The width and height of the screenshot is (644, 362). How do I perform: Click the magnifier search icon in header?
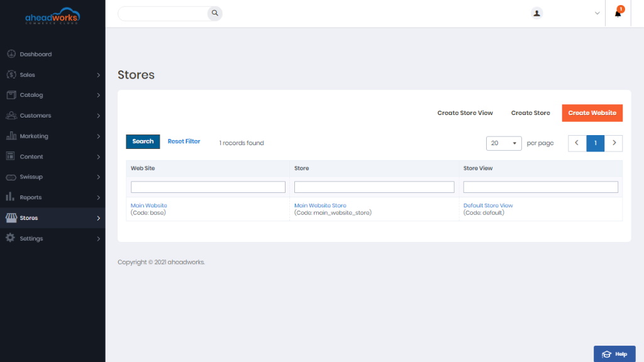215,13
